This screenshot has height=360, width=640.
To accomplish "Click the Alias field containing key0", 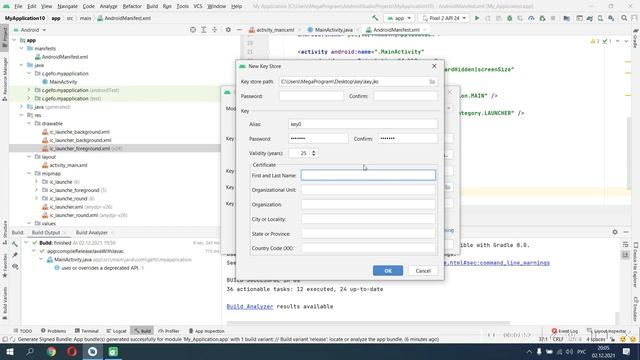I will tap(363, 124).
